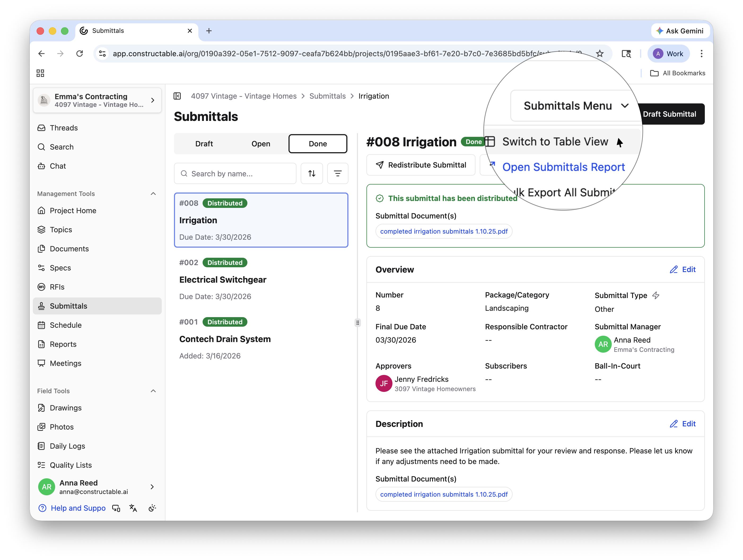Image resolution: width=743 pixels, height=560 pixels.
Task: Click the panel resize handle dots
Action: (x=358, y=323)
